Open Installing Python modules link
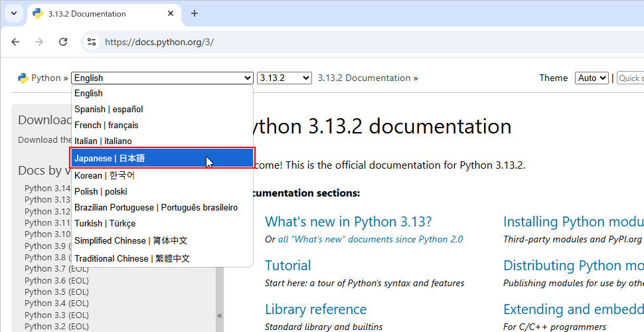The image size is (644, 332). pos(574,222)
